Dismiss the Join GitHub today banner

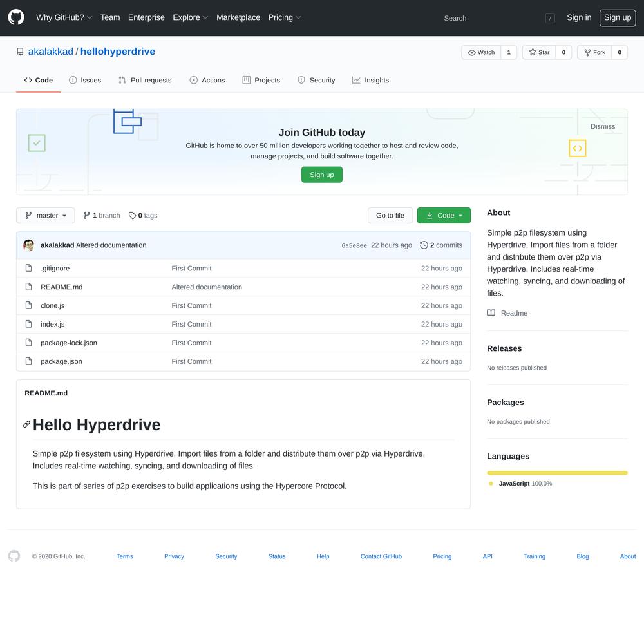pos(603,126)
